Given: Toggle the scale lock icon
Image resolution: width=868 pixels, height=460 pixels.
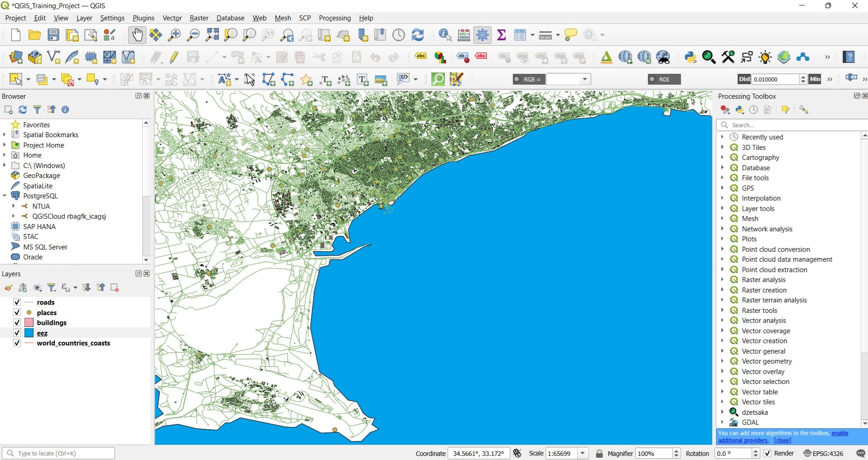Looking at the screenshot, I should tap(599, 453).
